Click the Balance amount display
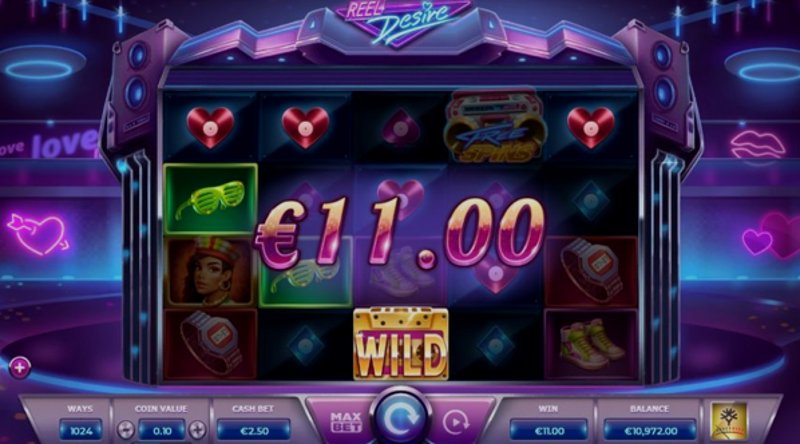 click(650, 431)
